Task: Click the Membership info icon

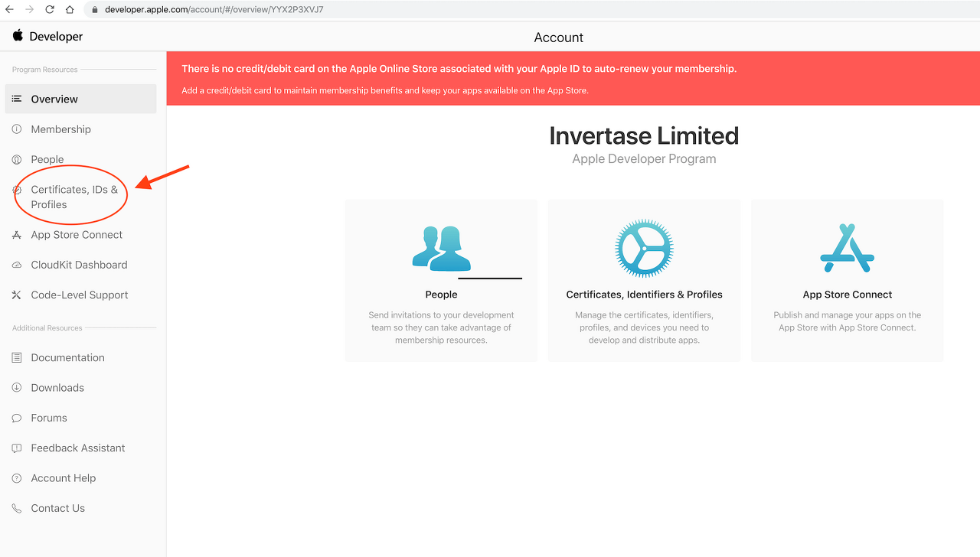Action: click(17, 129)
